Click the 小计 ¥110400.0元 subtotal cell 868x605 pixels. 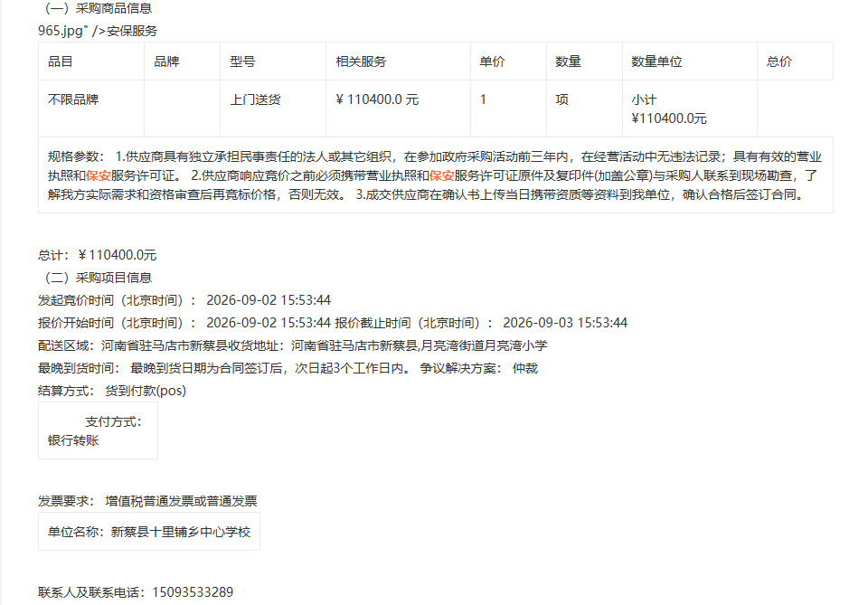690,109
